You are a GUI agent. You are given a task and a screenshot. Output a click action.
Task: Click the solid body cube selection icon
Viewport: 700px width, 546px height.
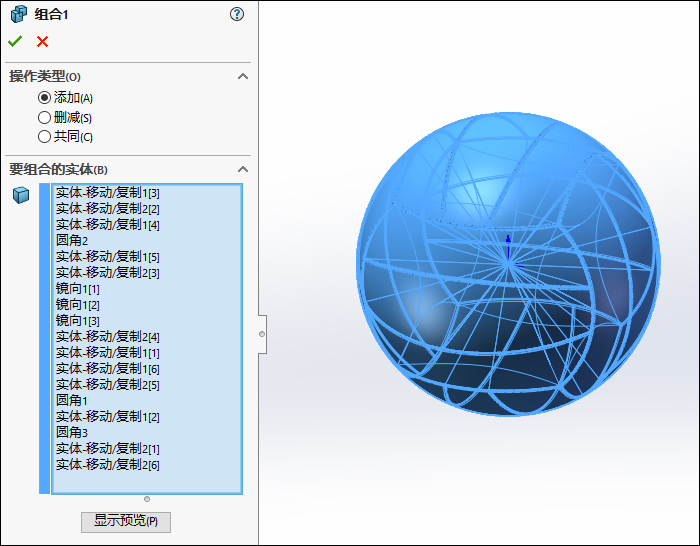[x=21, y=195]
